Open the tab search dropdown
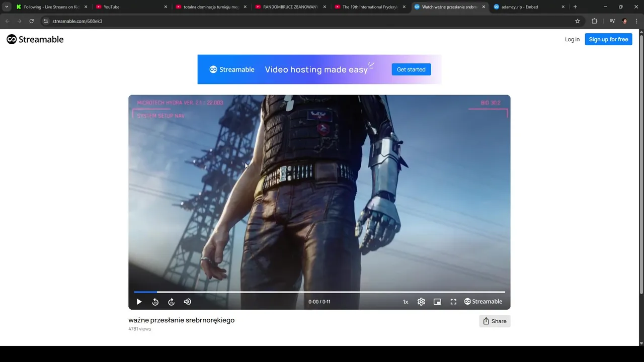Screen dimensions: 644x362 (7, 7)
